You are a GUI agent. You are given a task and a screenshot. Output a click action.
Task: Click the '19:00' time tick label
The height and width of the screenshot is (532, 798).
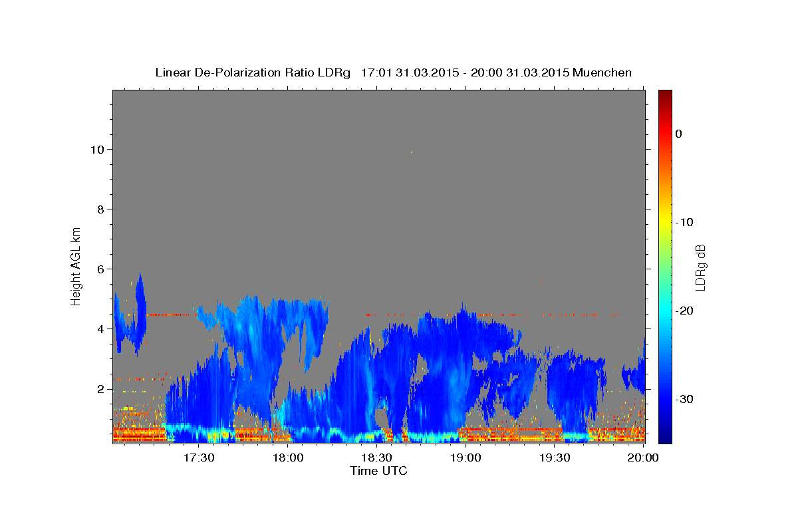tap(465, 458)
